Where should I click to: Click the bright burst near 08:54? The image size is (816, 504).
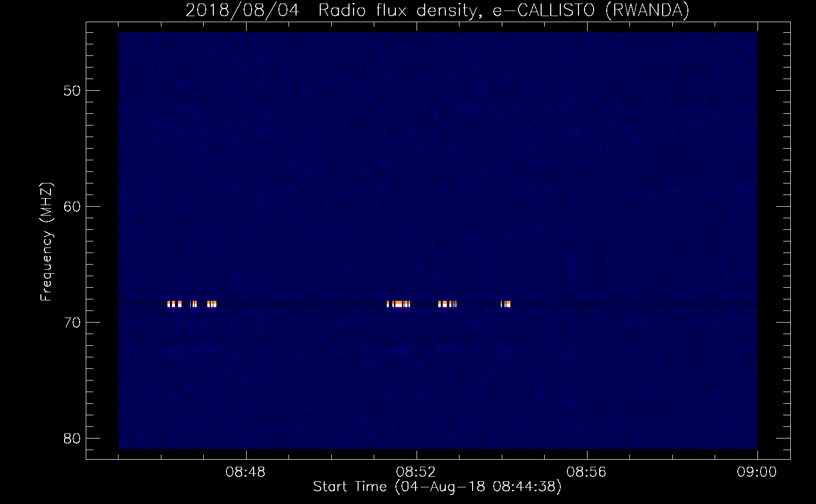[x=506, y=304]
